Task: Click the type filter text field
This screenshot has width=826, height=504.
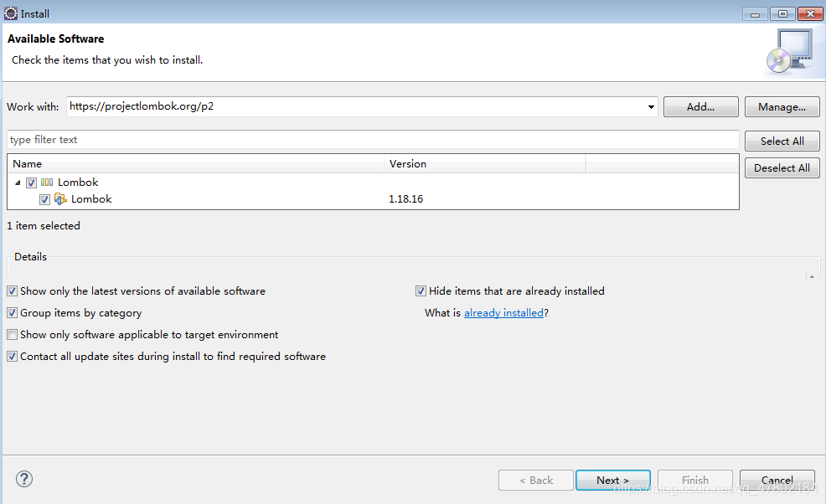Action: click(373, 140)
